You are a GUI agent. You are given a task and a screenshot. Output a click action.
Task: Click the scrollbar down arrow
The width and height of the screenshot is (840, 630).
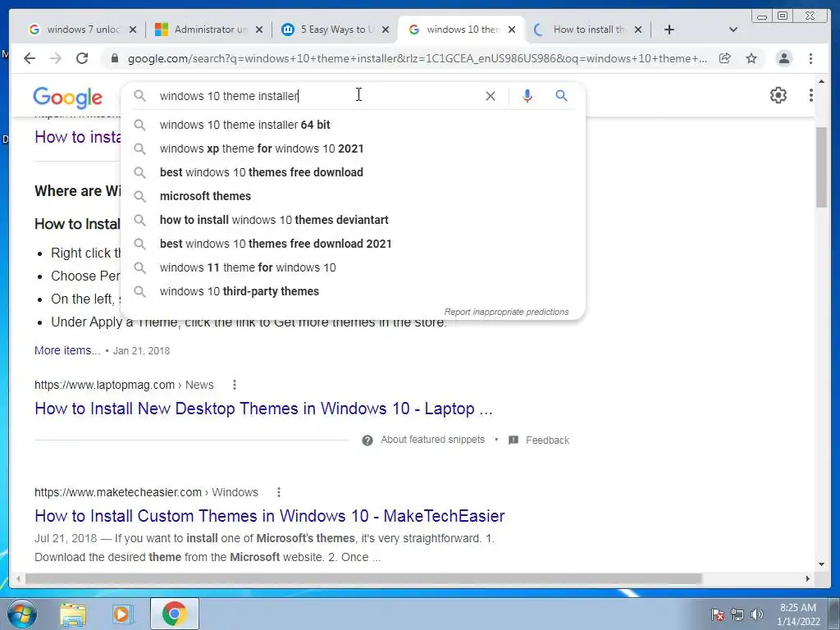tap(822, 564)
